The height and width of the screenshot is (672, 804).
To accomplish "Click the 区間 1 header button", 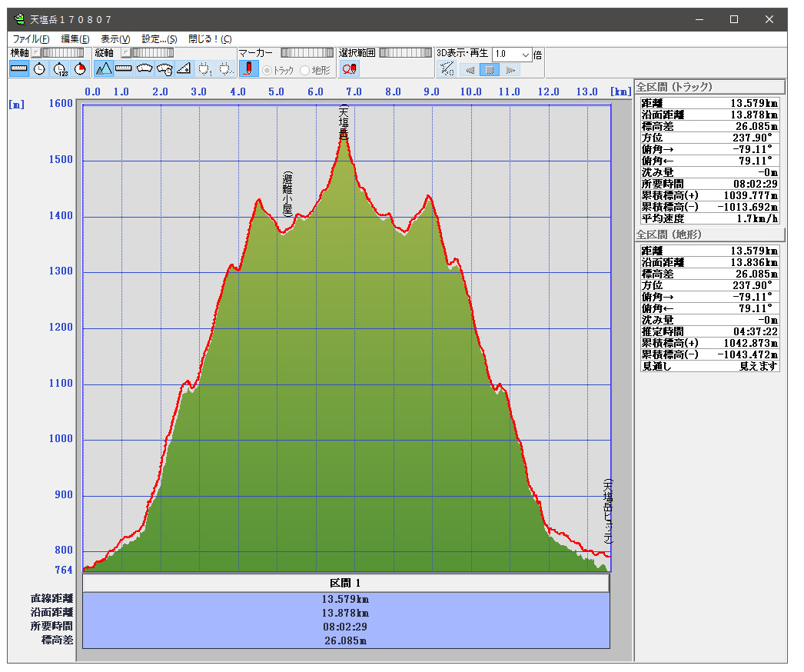I will 346,583.
